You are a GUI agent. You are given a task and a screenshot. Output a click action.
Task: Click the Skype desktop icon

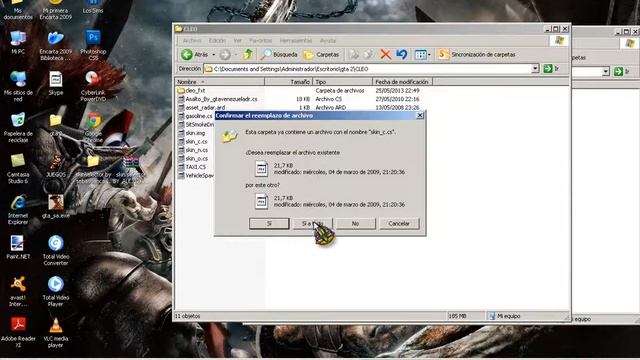(56, 83)
